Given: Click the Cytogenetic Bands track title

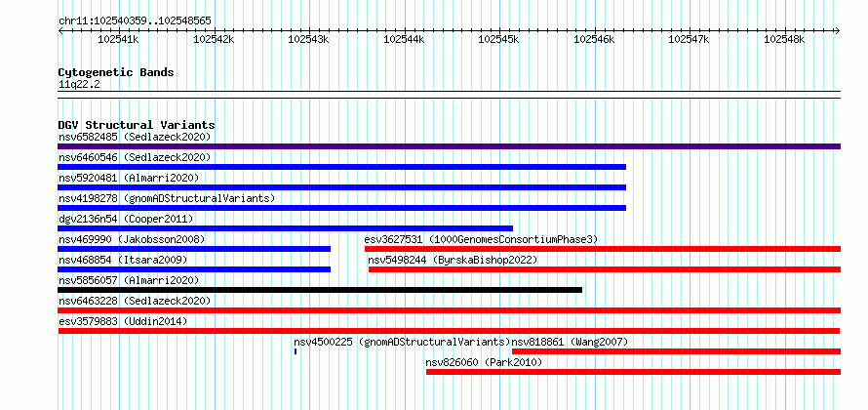Looking at the screenshot, I should (x=116, y=72).
